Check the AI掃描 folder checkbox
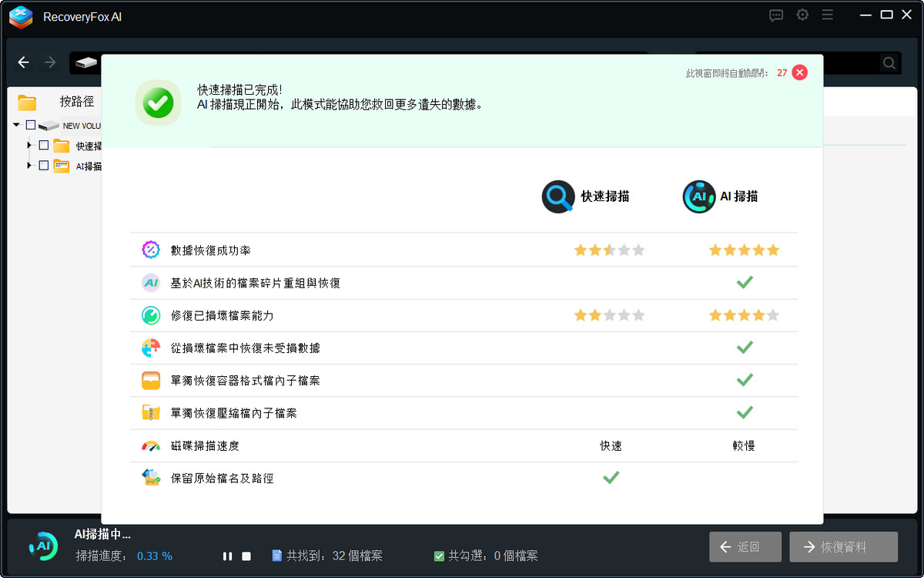Viewport: 924px width, 578px height. click(44, 165)
